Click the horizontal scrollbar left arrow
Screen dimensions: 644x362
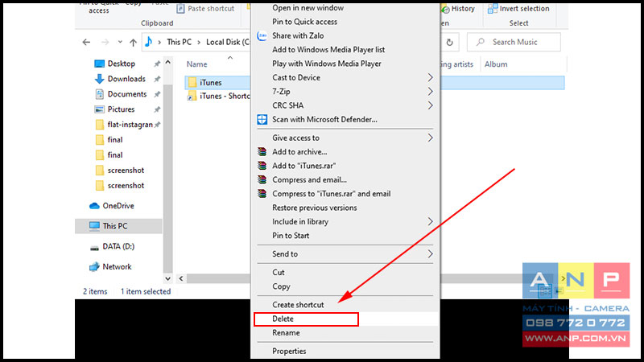(181, 278)
